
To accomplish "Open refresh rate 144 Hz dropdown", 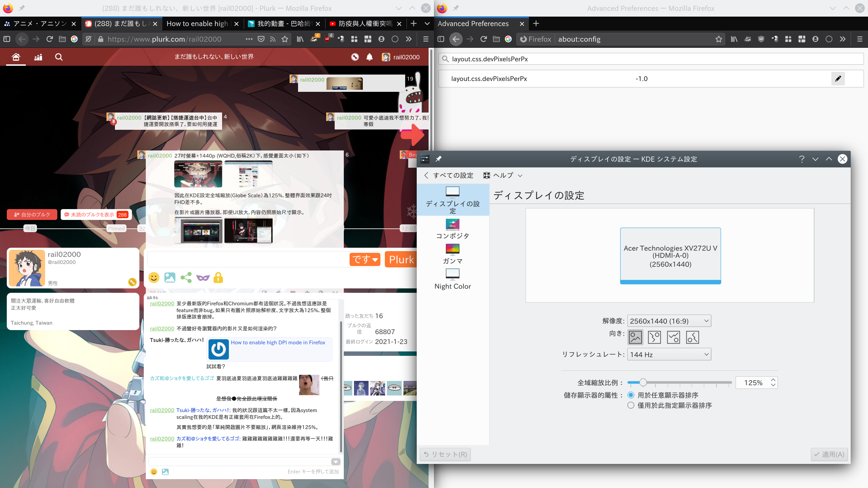I will coord(669,354).
